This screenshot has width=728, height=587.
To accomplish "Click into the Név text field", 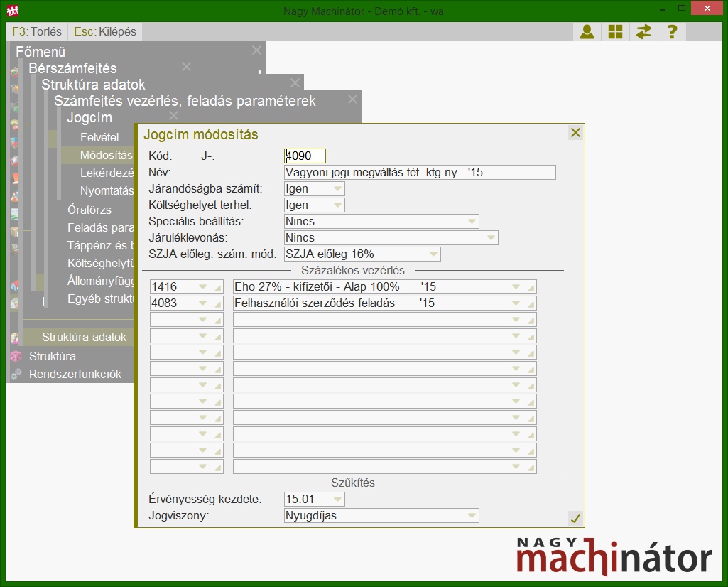I will point(419,173).
